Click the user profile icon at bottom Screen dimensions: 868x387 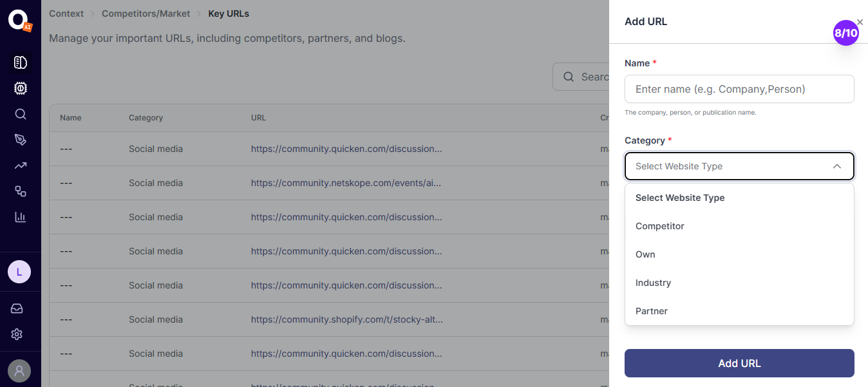pos(19,371)
